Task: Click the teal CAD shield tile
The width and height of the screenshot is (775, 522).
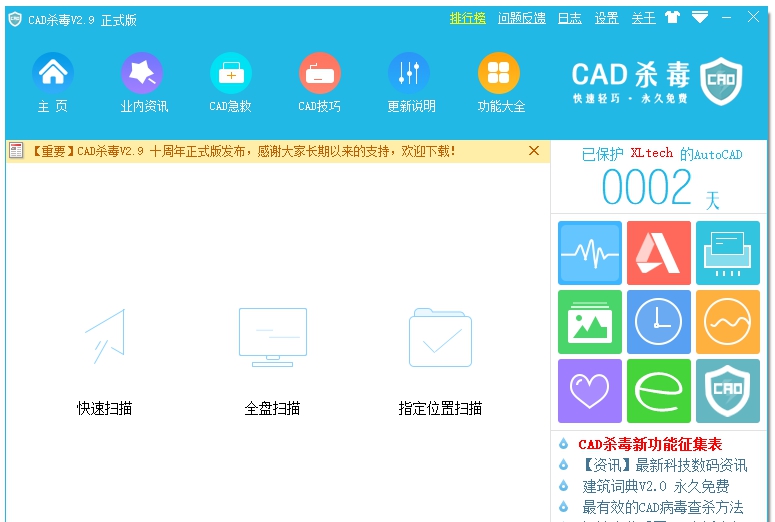Action: click(x=728, y=391)
